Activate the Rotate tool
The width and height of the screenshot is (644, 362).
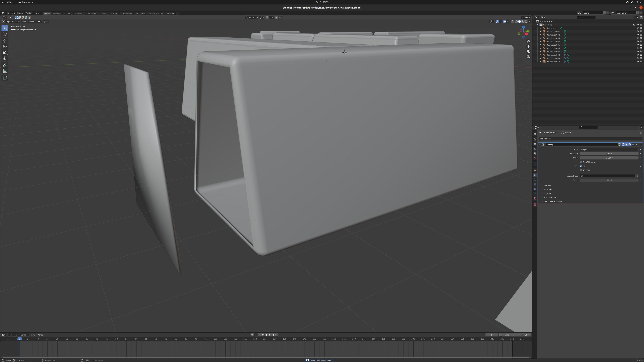[x=5, y=46]
